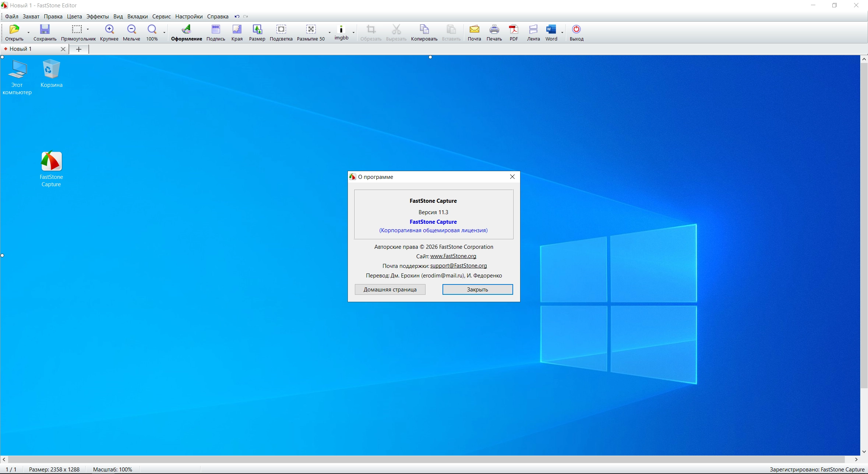
Task: Open the Захват menu
Action: click(31, 17)
